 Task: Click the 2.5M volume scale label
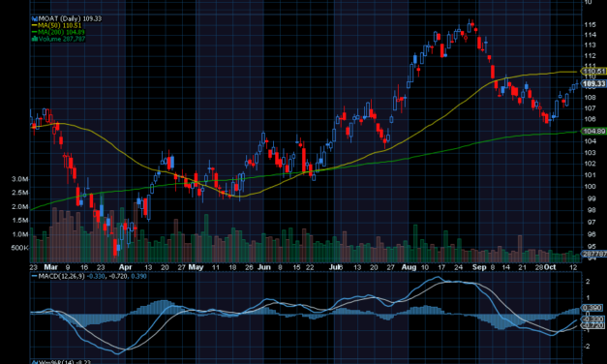point(19,193)
